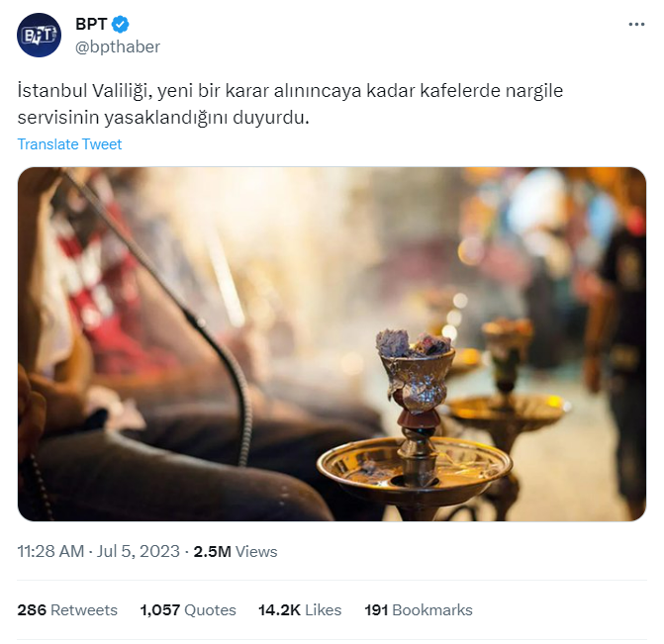The height and width of the screenshot is (644, 664).
Task: Click the word Quotes label
Action: pyautogui.click(x=210, y=610)
